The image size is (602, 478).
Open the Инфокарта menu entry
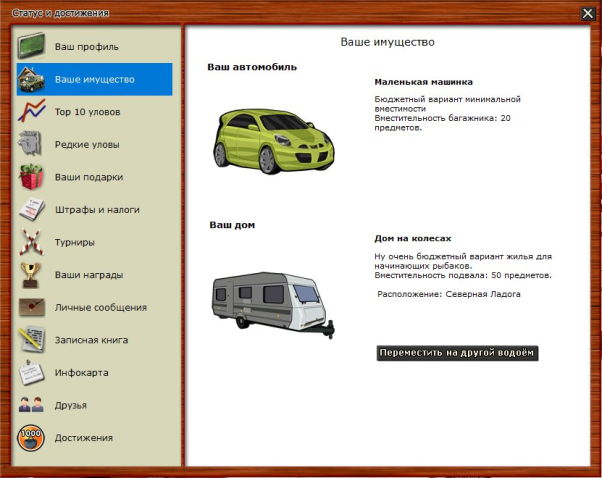(81, 373)
